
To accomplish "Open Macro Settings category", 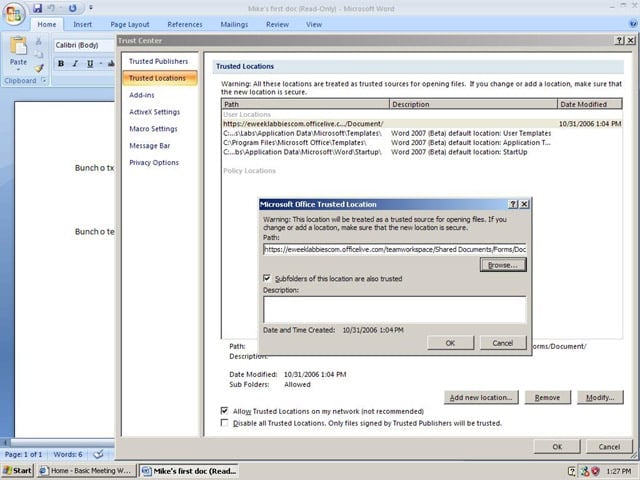I will point(153,129).
